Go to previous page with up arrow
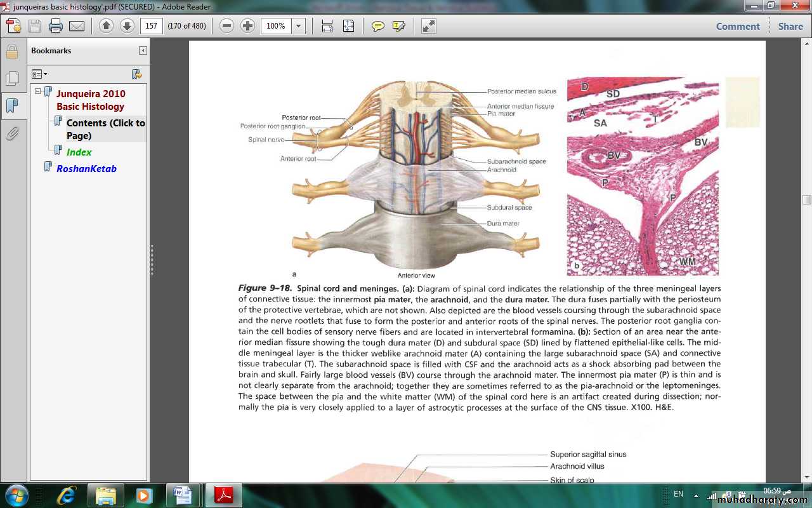The image size is (812, 508). click(x=106, y=26)
